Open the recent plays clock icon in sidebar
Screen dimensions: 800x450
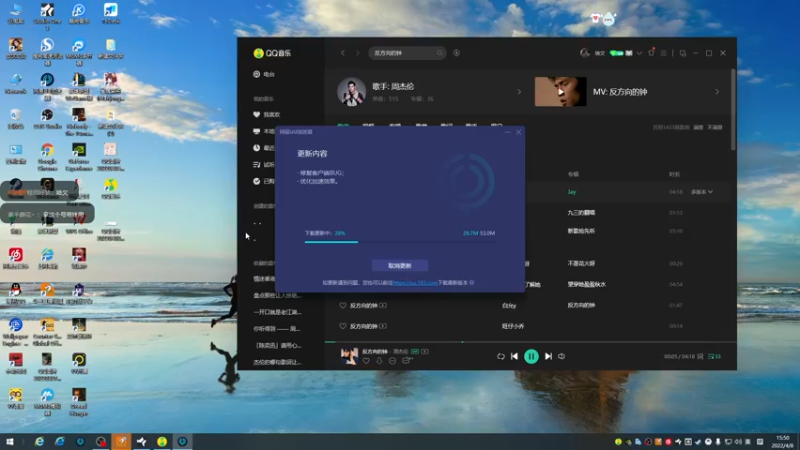[256, 148]
